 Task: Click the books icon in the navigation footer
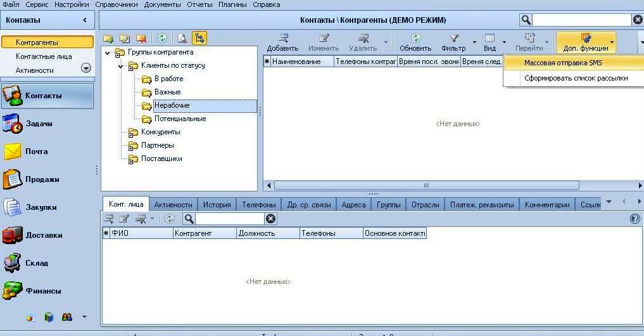[49, 317]
